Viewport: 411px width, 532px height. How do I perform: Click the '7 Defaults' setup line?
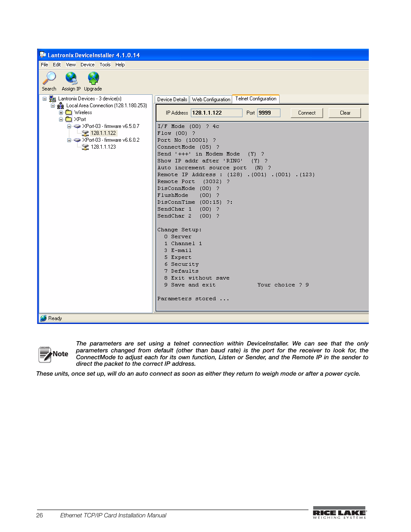(x=181, y=271)
